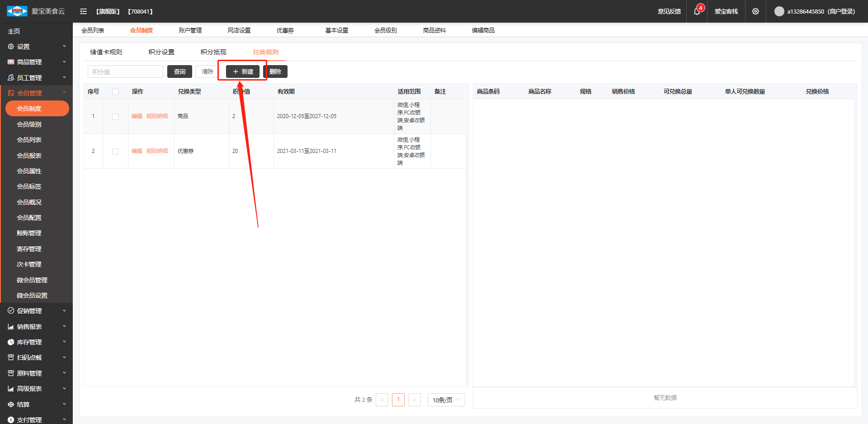
Task: Click the user avatar icon
Action: [779, 11]
